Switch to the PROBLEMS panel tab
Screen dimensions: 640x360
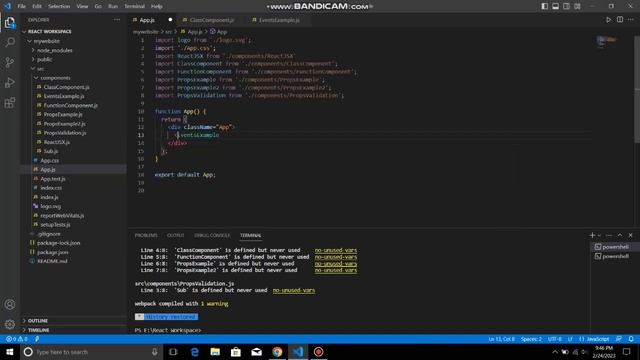coord(146,235)
